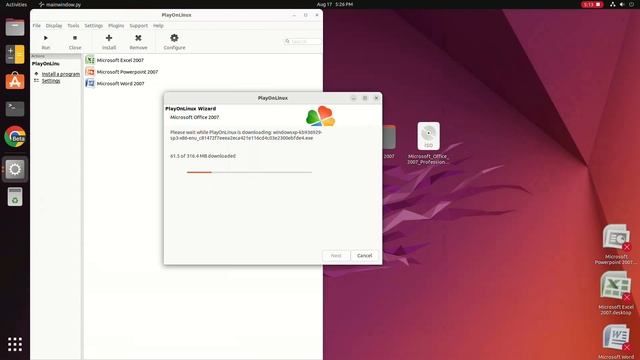The image size is (640, 360).
Task: Open the Display menu
Action: click(x=54, y=26)
